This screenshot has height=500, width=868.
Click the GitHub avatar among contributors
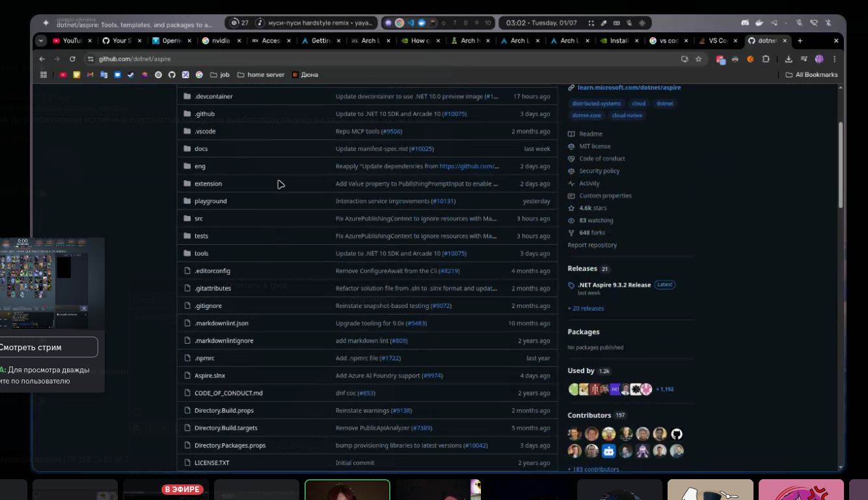click(677, 434)
